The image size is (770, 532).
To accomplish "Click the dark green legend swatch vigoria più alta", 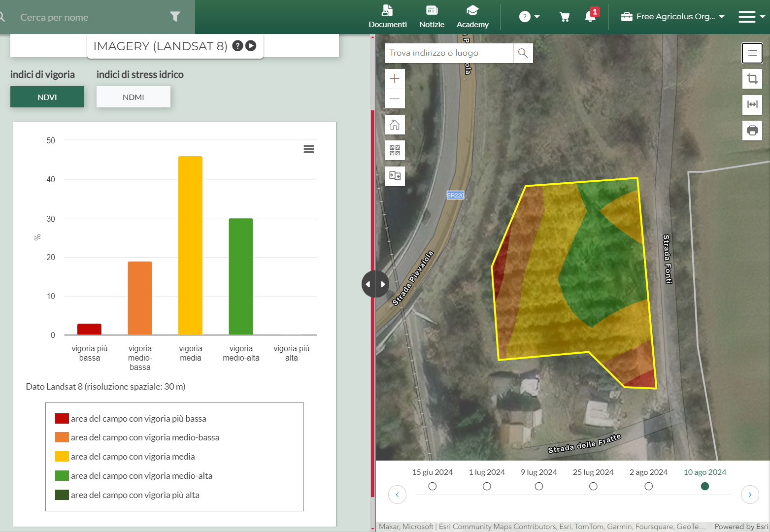I will coord(62,495).
